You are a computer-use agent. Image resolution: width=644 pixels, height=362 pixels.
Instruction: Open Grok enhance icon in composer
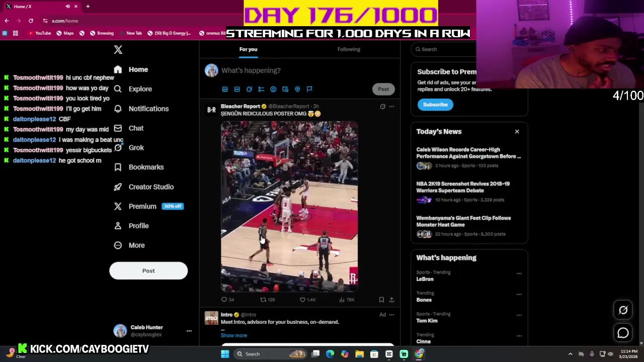pyautogui.click(x=249, y=89)
